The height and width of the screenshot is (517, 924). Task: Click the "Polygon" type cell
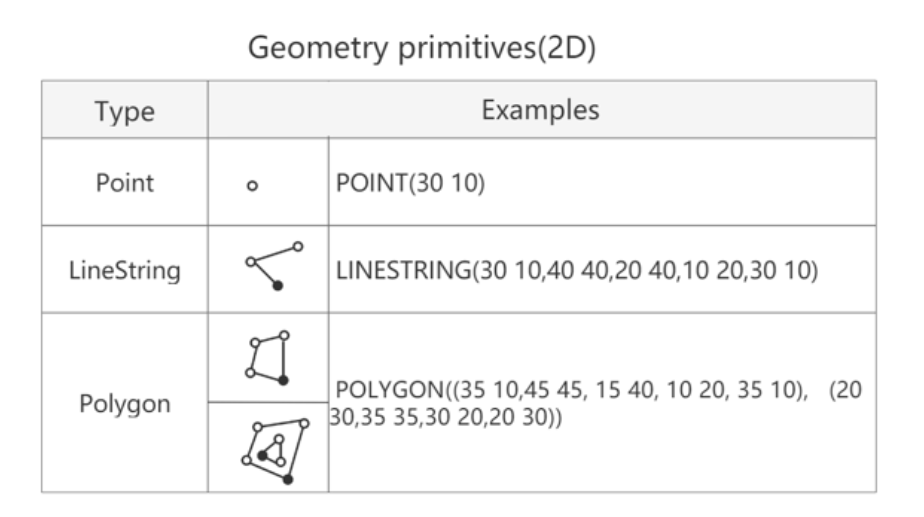[124, 405]
